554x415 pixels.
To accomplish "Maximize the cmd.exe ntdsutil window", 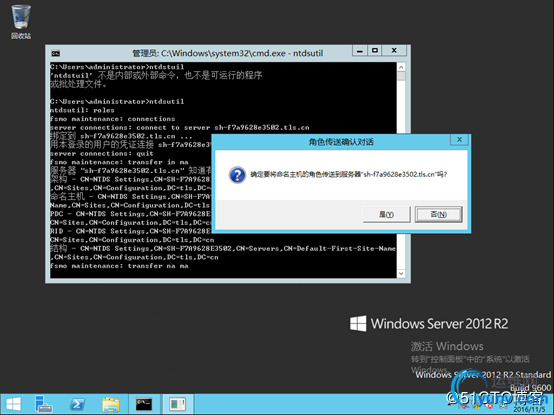I will pos(375,51).
